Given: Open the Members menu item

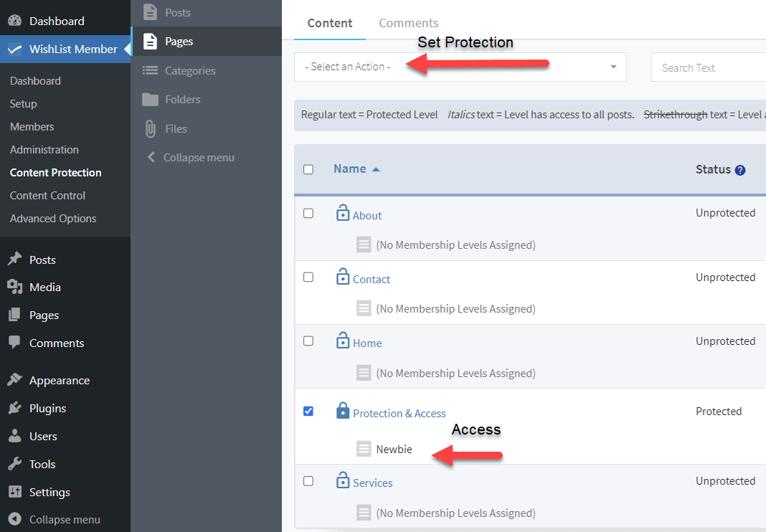Looking at the screenshot, I should (x=32, y=126).
